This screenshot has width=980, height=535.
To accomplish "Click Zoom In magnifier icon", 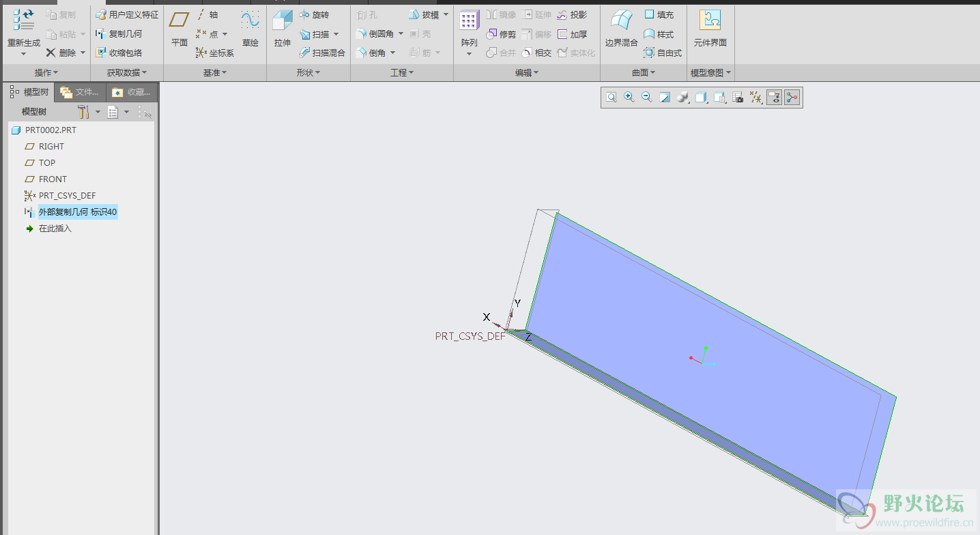I will 629,98.
